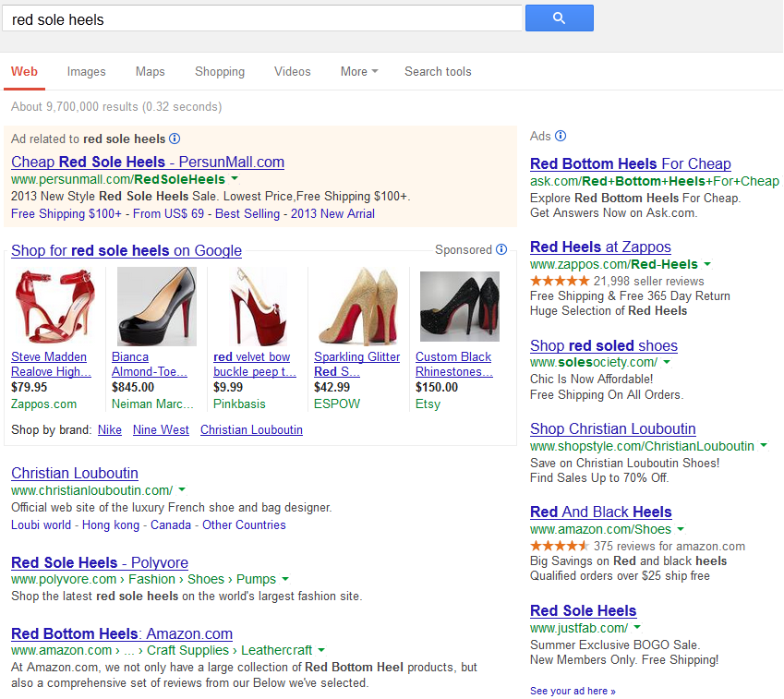Follow 'From US$ 69' sitelink

168,213
